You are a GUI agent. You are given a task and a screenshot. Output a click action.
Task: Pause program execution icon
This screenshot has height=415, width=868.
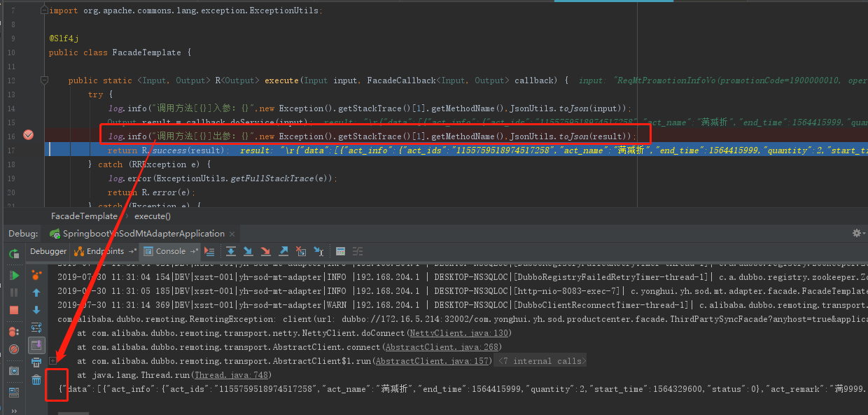coord(14,292)
